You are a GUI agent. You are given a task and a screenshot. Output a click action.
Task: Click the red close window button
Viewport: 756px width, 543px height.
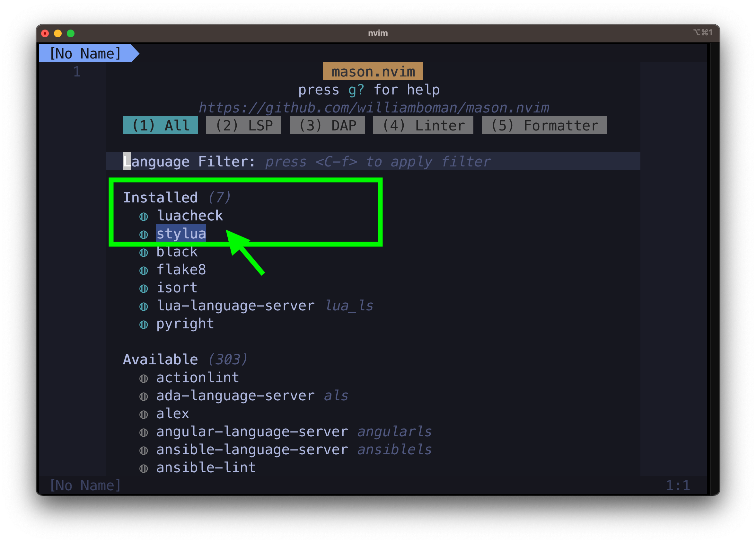pyautogui.click(x=45, y=33)
